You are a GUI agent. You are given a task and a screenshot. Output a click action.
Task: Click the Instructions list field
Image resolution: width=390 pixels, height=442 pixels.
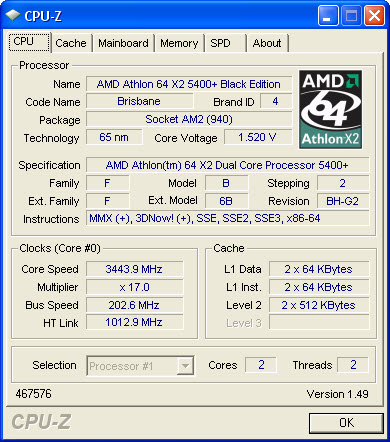pos(227,218)
